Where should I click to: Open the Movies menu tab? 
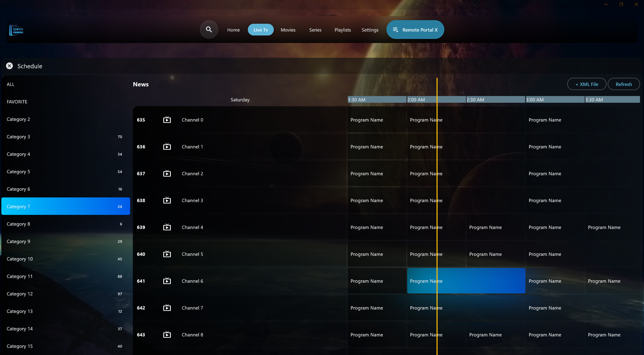click(x=288, y=29)
